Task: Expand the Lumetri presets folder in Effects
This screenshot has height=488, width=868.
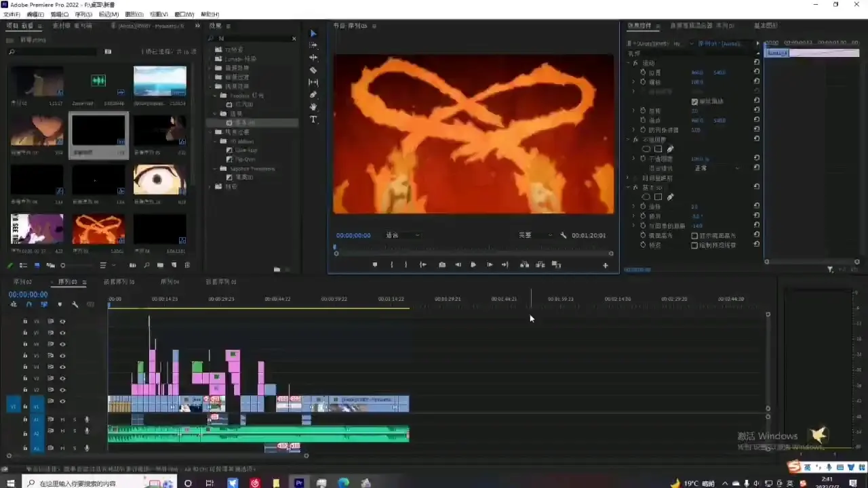Action: [211, 59]
